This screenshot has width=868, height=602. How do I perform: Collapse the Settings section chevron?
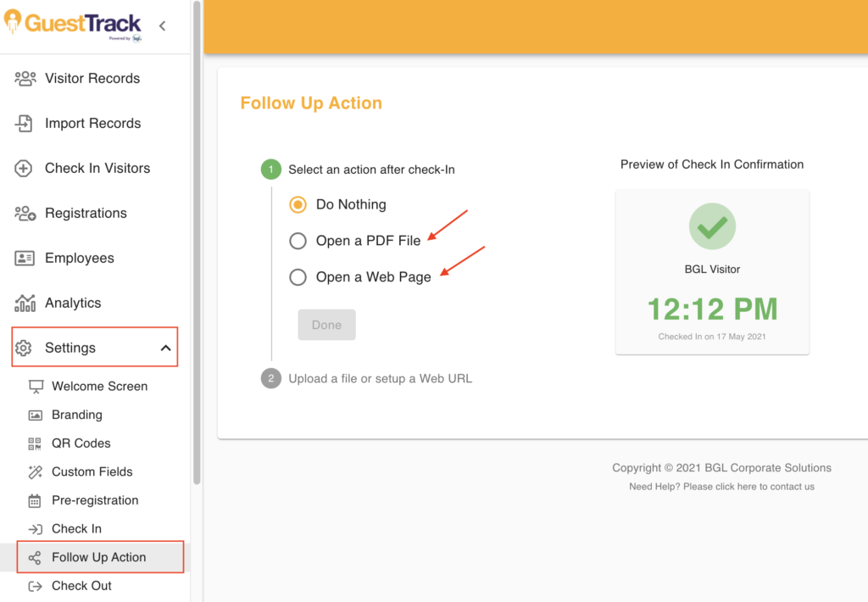pos(166,347)
